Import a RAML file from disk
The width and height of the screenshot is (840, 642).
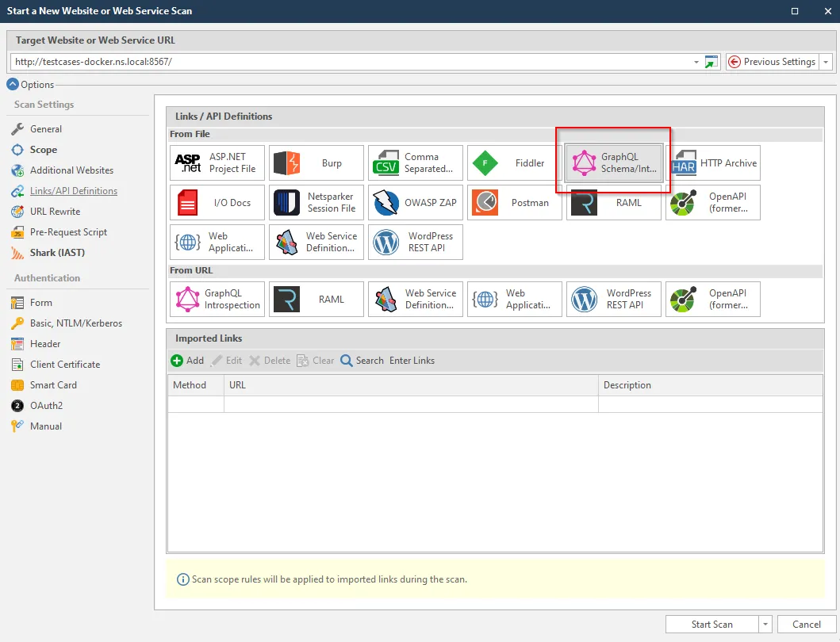tap(614, 204)
